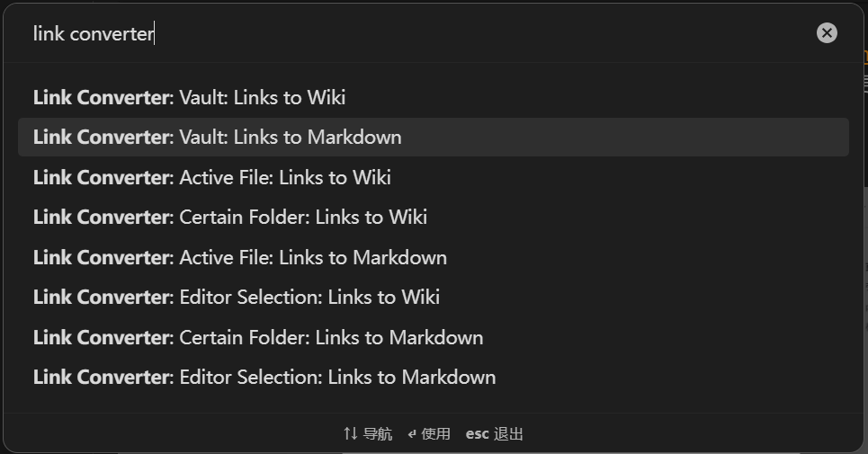Select Certain Folder: Links to Markdown
868x454 pixels.
(x=258, y=337)
